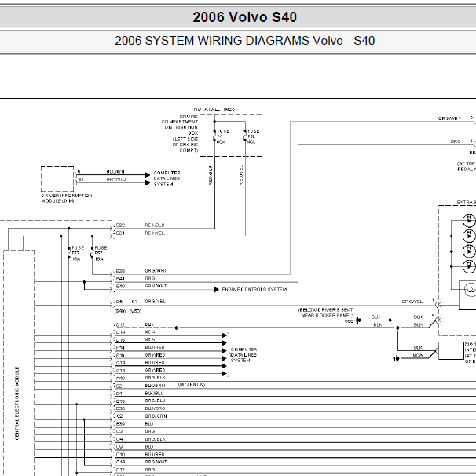Click the ORG/WHT label near connector pin 2
The image size is (476, 476).
(x=449, y=119)
